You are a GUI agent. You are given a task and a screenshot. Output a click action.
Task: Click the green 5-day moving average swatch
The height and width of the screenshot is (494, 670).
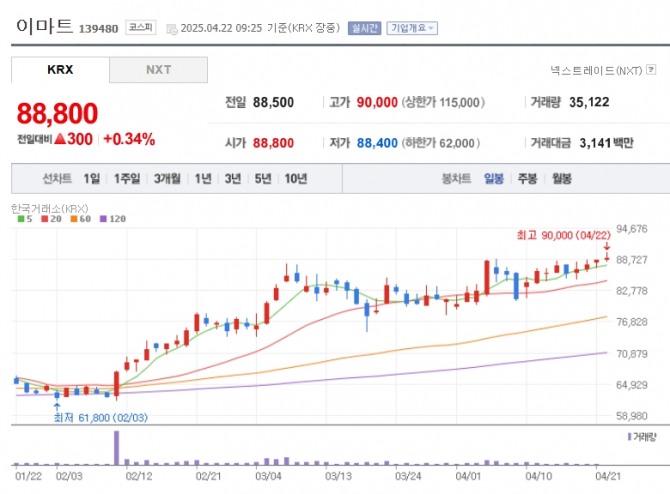pos(16,218)
